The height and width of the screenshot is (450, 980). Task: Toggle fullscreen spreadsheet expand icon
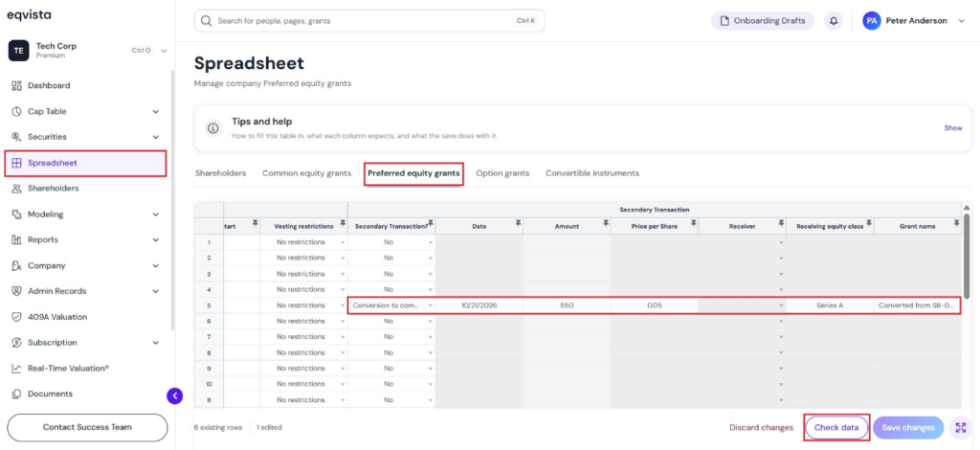click(961, 427)
